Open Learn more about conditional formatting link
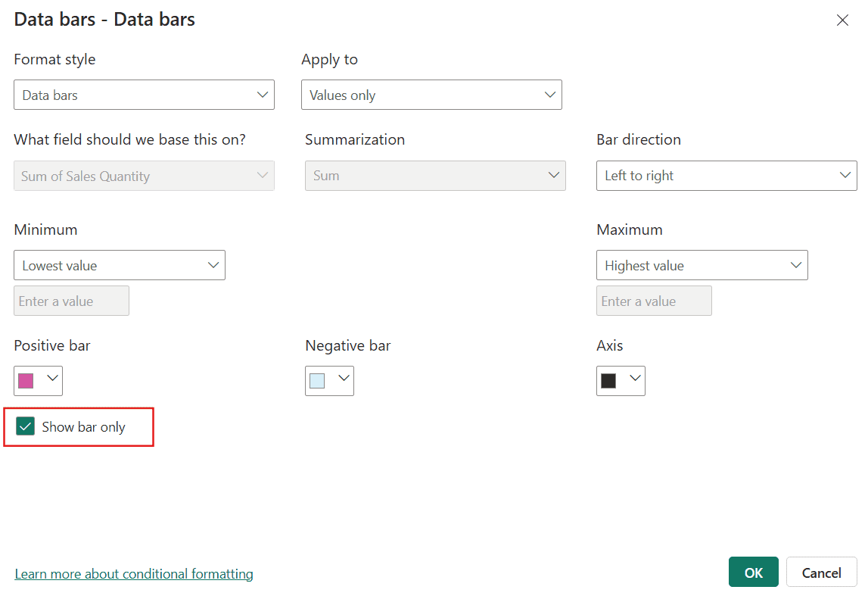This screenshot has height=596, width=868. [x=134, y=574]
